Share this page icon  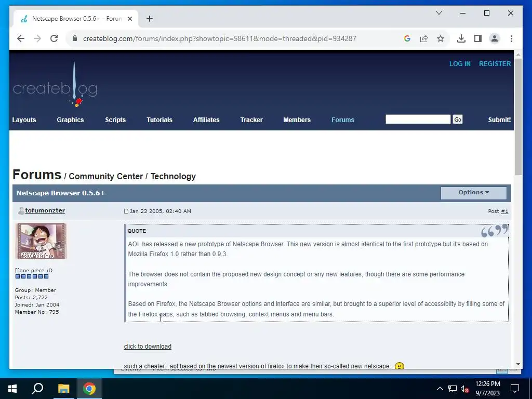pos(424,38)
